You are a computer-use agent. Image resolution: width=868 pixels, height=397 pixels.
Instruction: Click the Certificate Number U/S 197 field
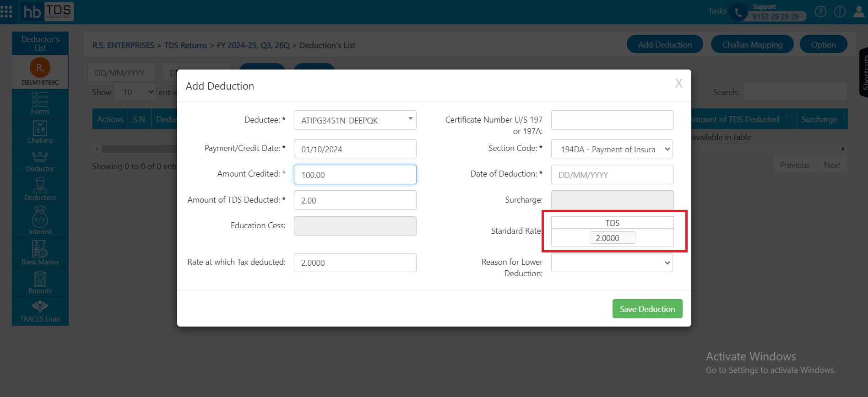(612, 120)
